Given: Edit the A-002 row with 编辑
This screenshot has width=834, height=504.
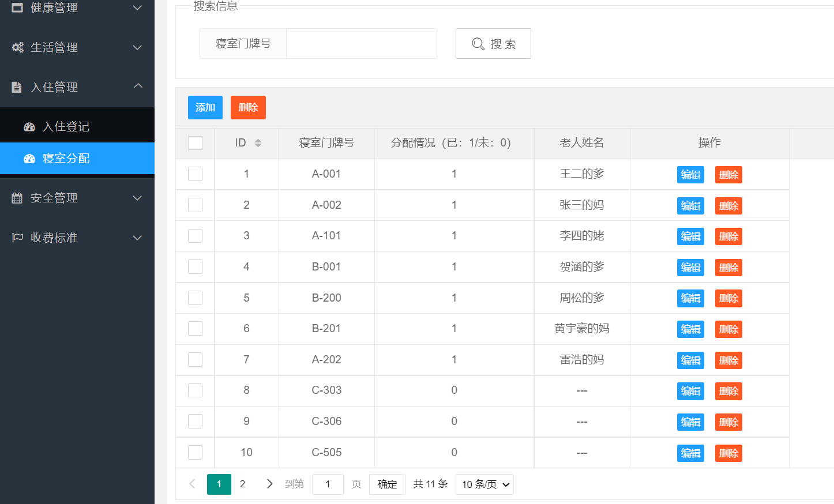Looking at the screenshot, I should (x=690, y=206).
